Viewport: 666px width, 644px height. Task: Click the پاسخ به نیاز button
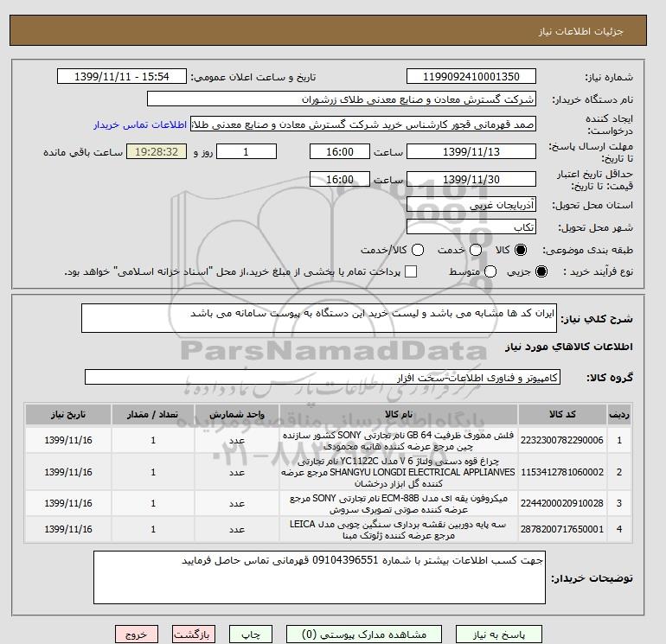499,634
